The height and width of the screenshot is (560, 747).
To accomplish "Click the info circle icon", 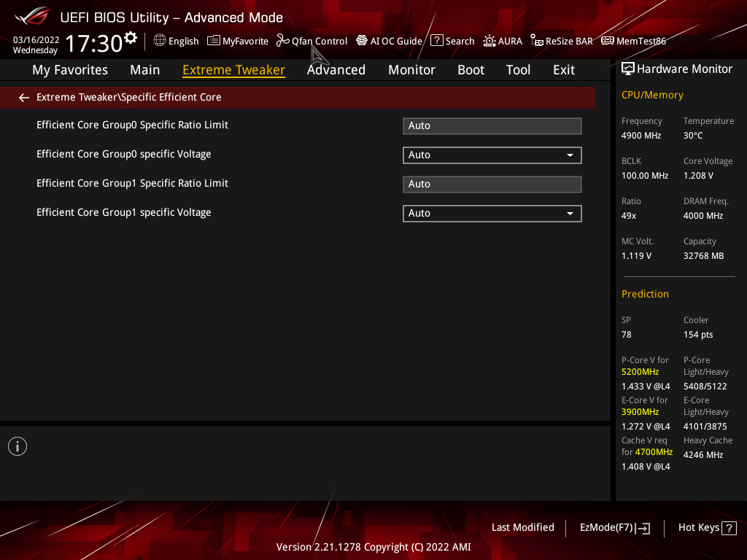I will click(x=18, y=446).
